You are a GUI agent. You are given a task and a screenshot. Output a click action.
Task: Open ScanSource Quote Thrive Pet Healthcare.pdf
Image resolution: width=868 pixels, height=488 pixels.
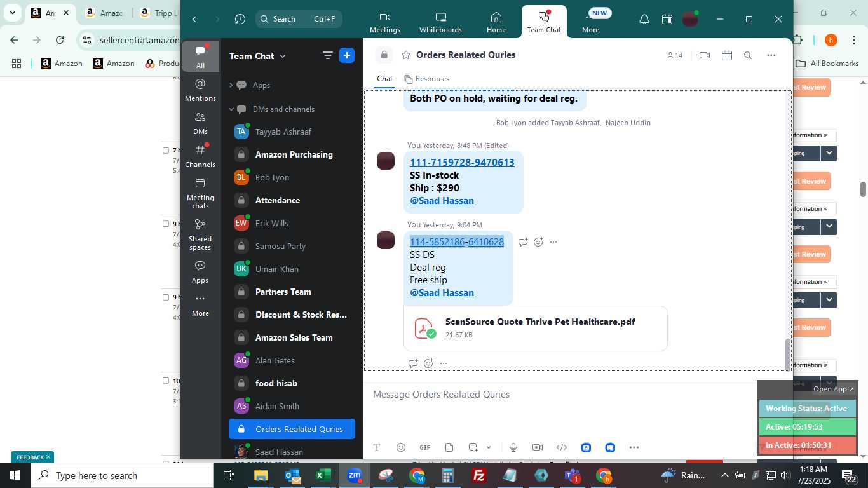[536, 328]
